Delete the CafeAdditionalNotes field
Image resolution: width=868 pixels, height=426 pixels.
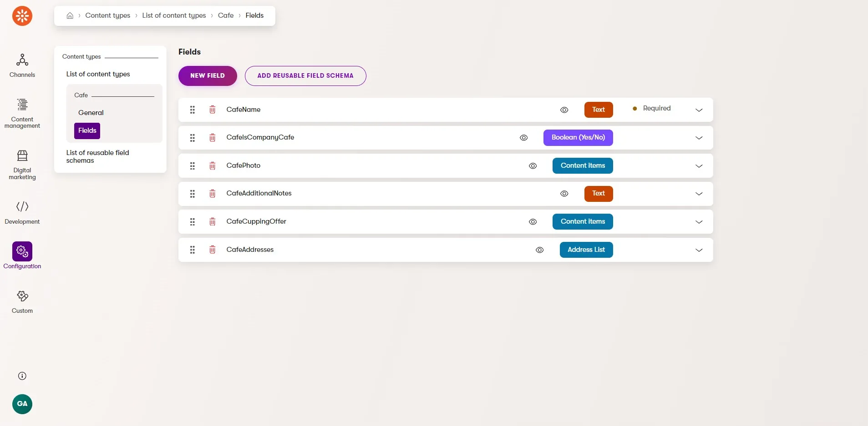[212, 194]
